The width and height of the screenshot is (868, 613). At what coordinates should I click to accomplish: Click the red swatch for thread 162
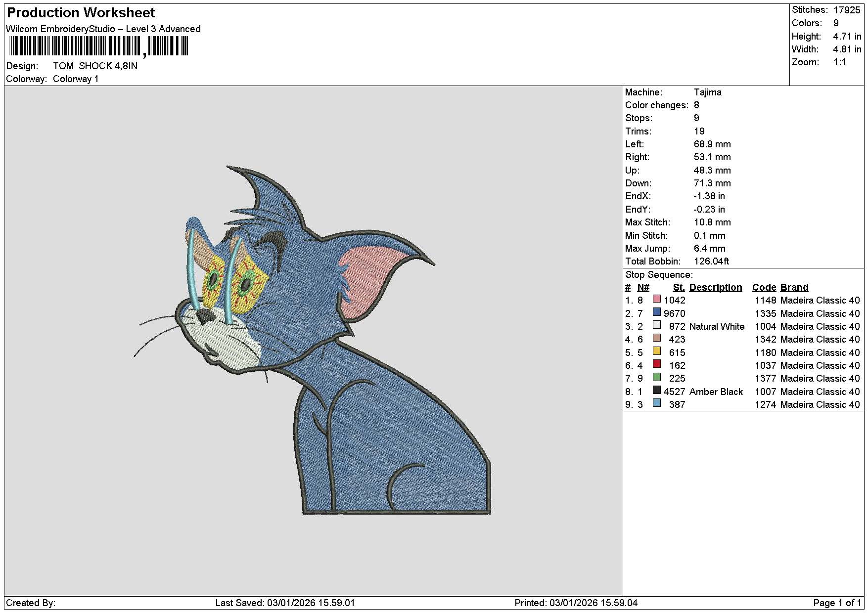click(x=657, y=364)
